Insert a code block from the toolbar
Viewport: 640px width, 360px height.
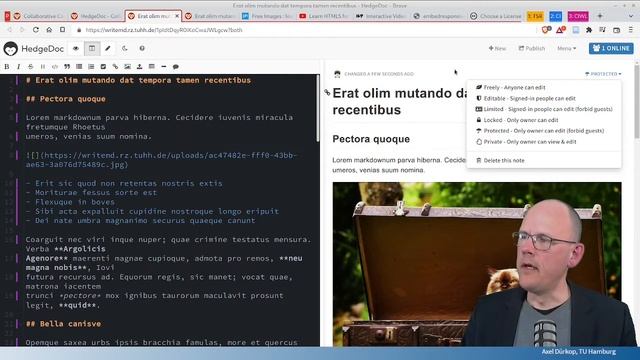[55, 67]
